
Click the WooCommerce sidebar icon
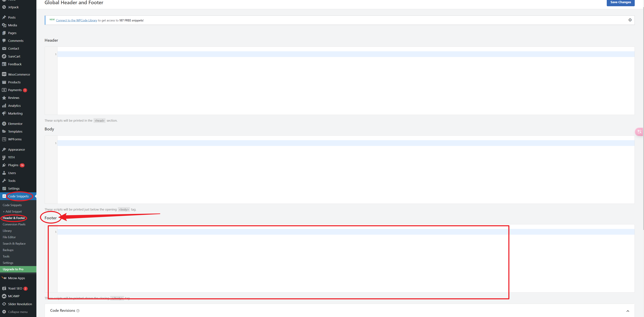pyautogui.click(x=4, y=74)
